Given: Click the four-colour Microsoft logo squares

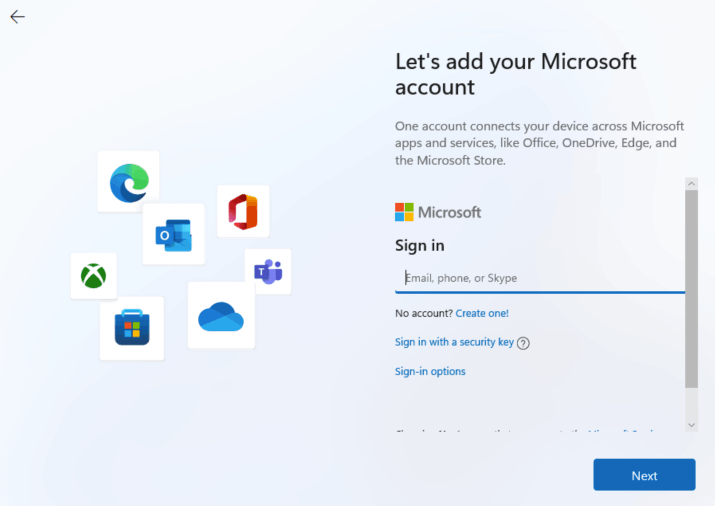Looking at the screenshot, I should [x=404, y=212].
